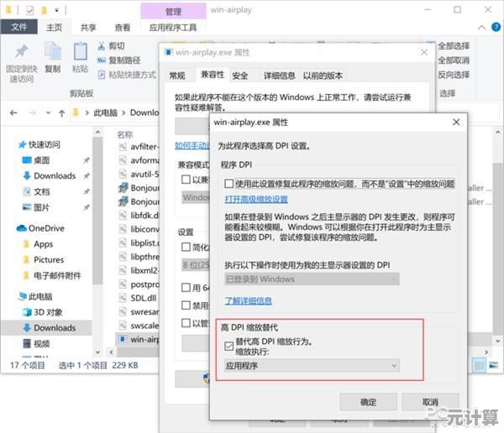Open OneDrive cloud item

pyautogui.click(x=40, y=228)
